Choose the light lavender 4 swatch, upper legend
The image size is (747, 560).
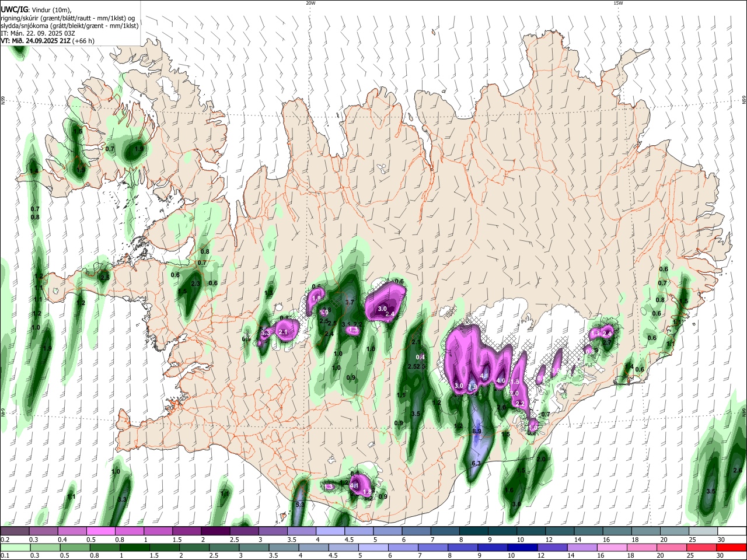pos(330,531)
